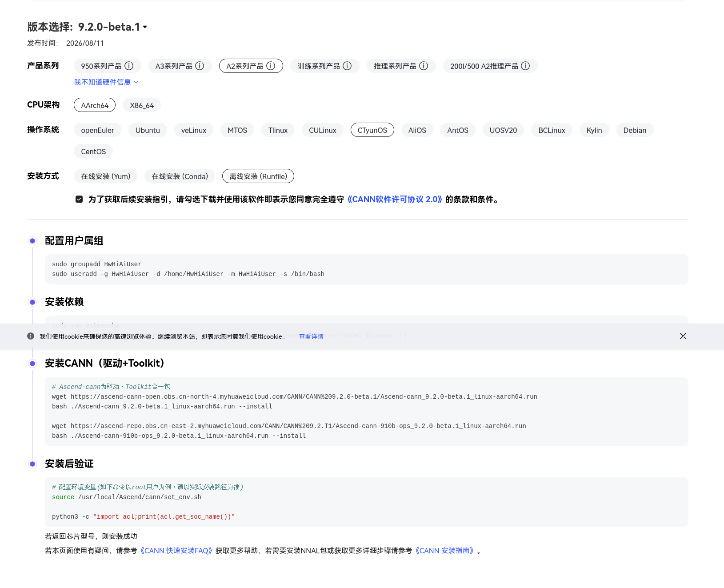Image resolution: width=724 pixels, height=588 pixels.
Task: Click info icon for 200I/500 A2推理产品
Action: pyautogui.click(x=525, y=66)
